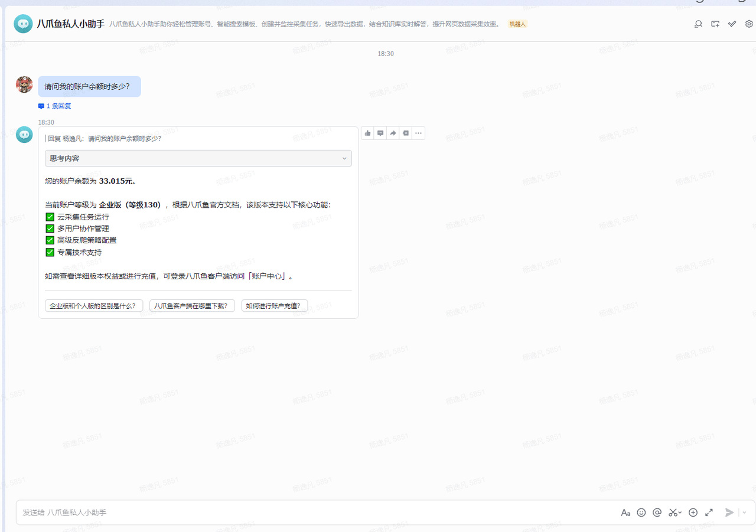Image resolution: width=756 pixels, height=532 pixels.
Task: Click the quoted reply 回复 杨逸凡 line
Action: coord(104,139)
